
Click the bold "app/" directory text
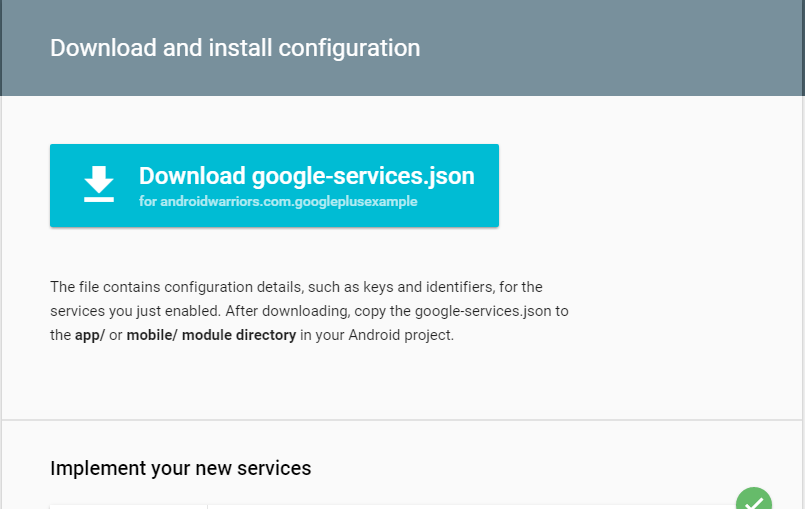point(90,335)
